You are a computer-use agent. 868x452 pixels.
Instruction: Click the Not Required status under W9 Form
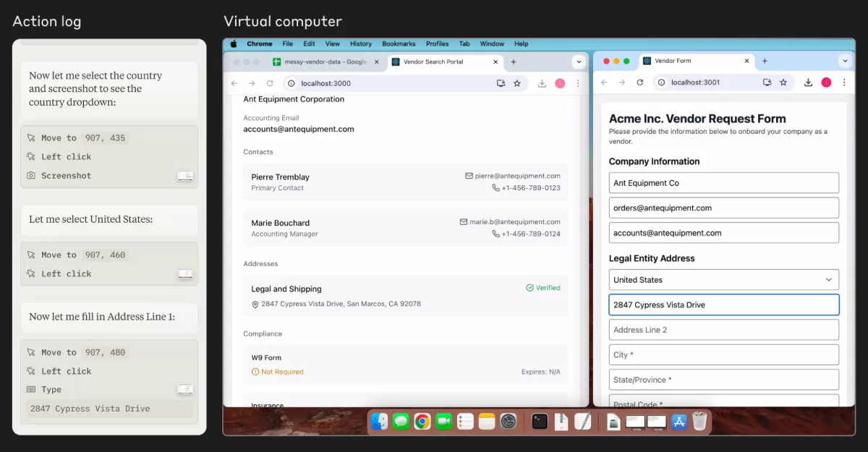(278, 372)
